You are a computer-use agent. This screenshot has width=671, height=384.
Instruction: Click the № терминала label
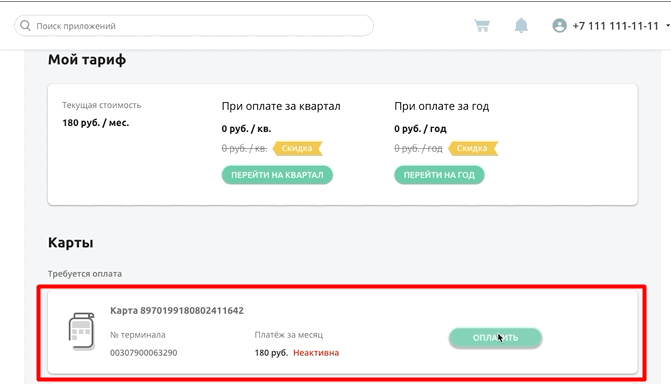[137, 335]
